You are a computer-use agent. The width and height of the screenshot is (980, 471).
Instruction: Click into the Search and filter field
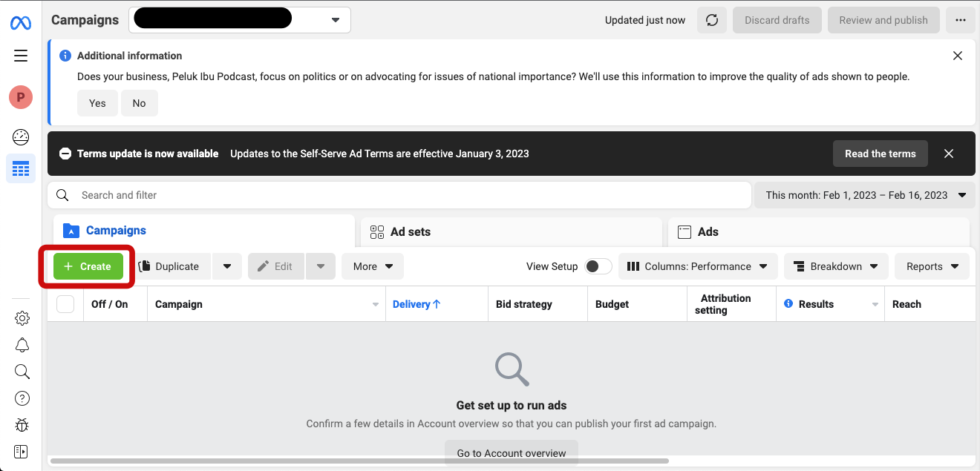point(399,195)
